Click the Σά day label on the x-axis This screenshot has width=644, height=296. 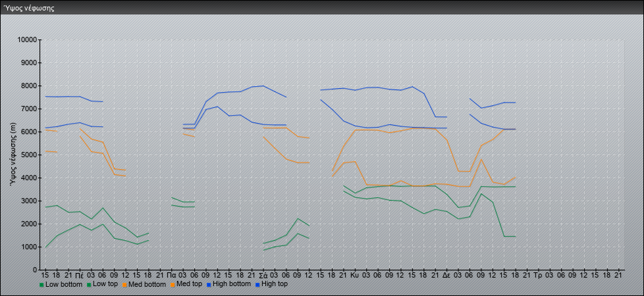[x=263, y=275]
